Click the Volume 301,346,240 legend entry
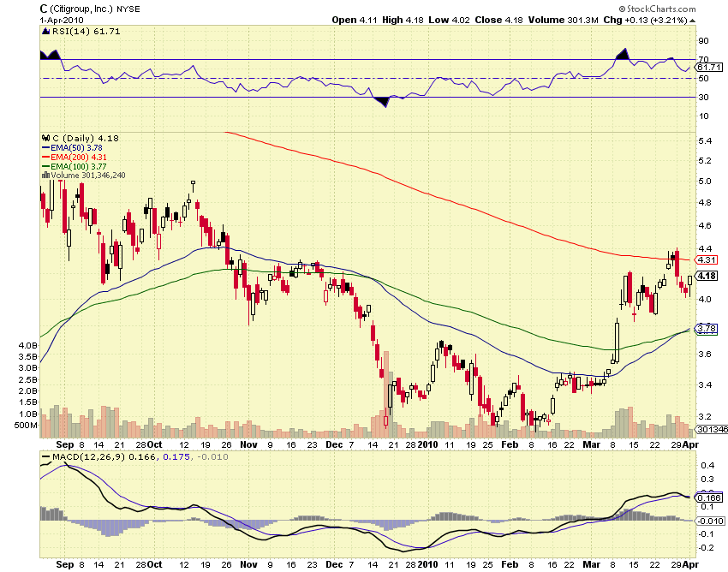 pyautogui.click(x=88, y=175)
